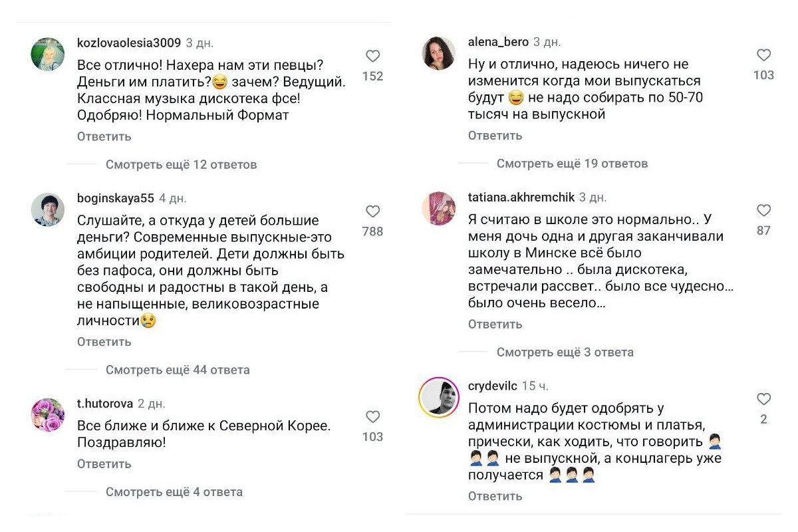The width and height of the screenshot is (798, 532).
Task: Tap the heart on boginskaya55's comment
Action: click(x=373, y=211)
